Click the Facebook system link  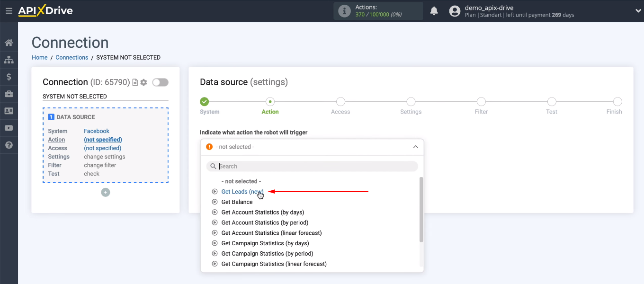pos(97,131)
